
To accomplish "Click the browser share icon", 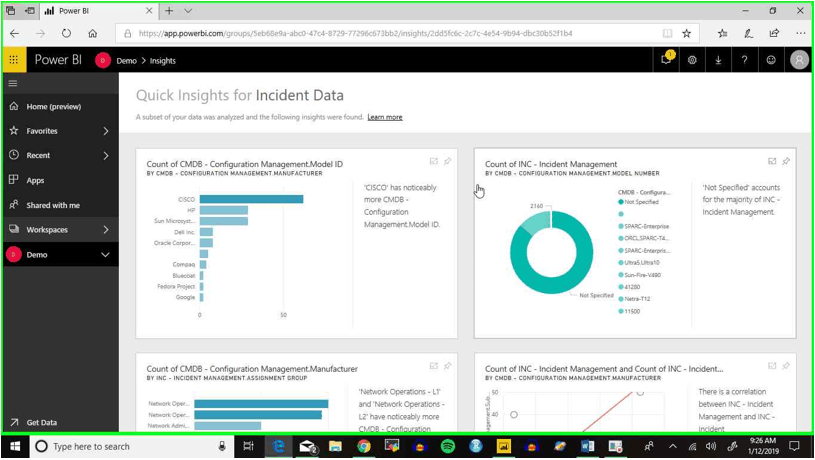I will point(774,33).
